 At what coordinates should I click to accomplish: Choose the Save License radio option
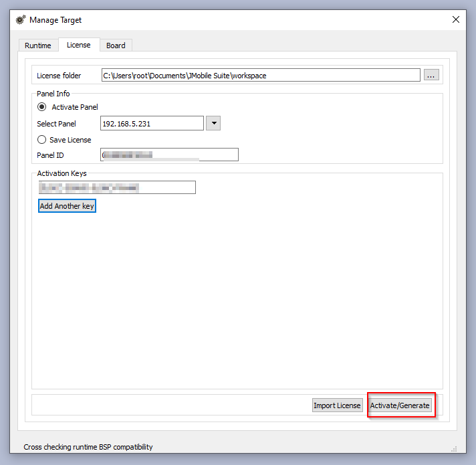(42, 140)
